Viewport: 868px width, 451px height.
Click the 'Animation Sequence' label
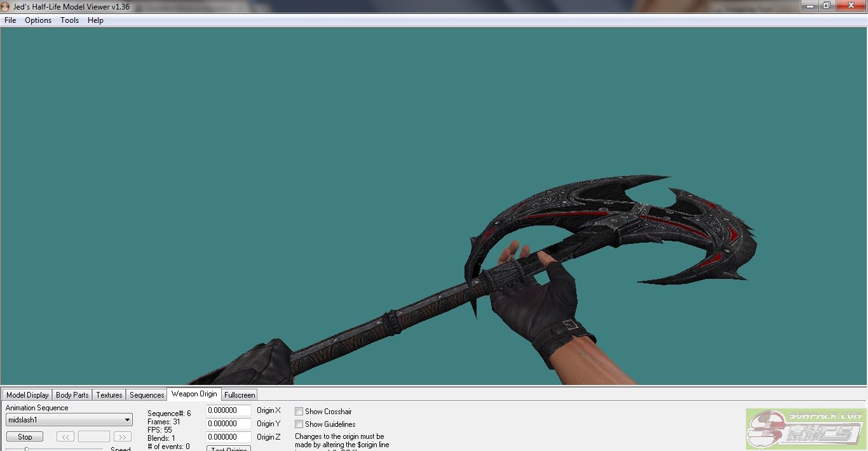(x=37, y=408)
